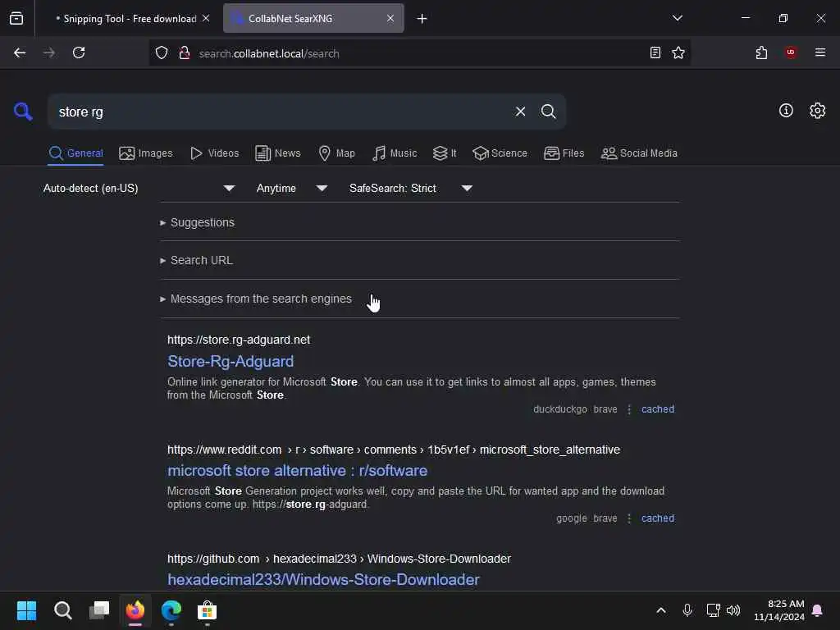Open Firefox hamburger menu
This screenshot has width=840, height=630.
(x=819, y=52)
